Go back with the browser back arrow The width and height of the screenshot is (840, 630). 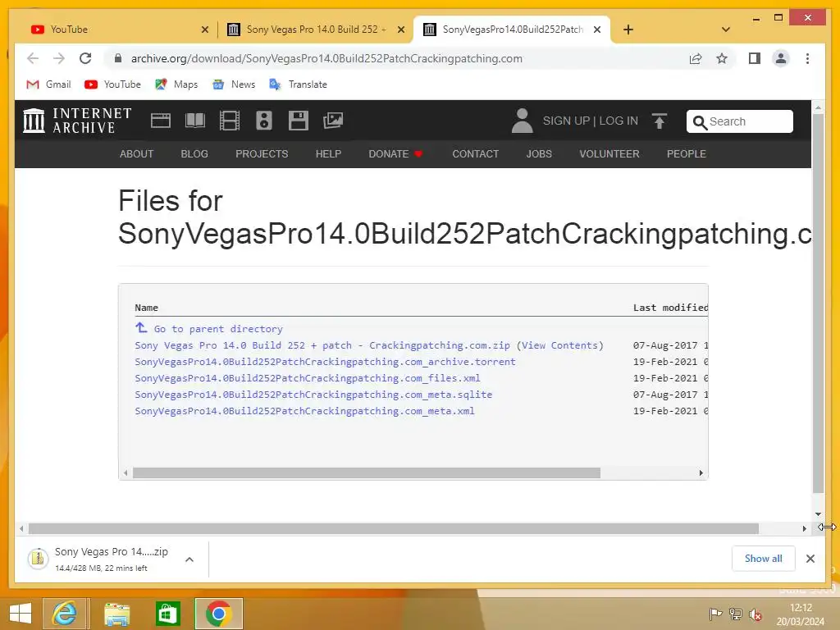pyautogui.click(x=33, y=58)
